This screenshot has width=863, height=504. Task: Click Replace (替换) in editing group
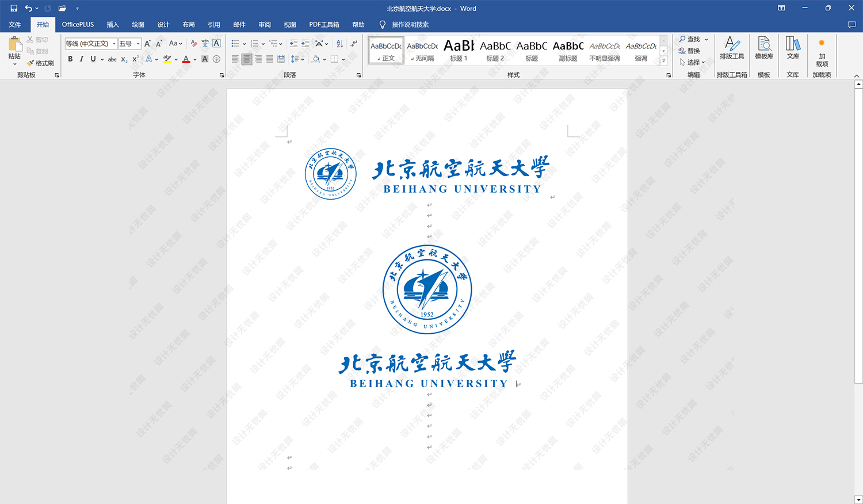click(689, 51)
